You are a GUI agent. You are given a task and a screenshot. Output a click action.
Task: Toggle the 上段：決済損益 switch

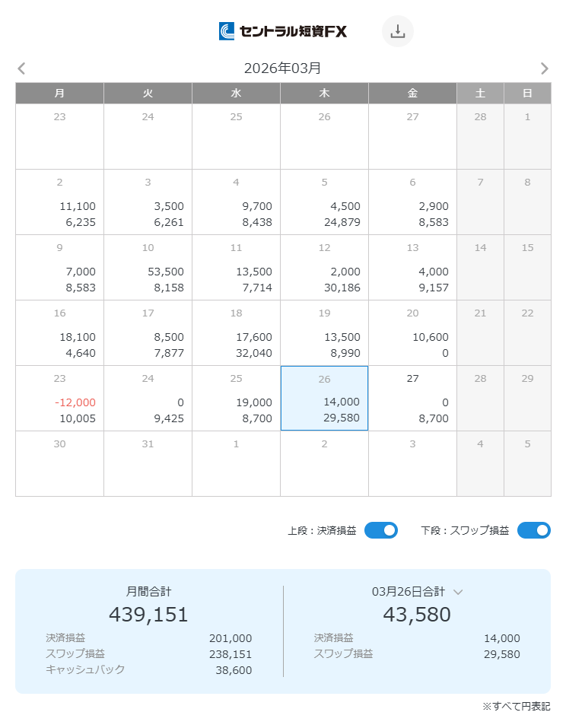click(x=380, y=530)
